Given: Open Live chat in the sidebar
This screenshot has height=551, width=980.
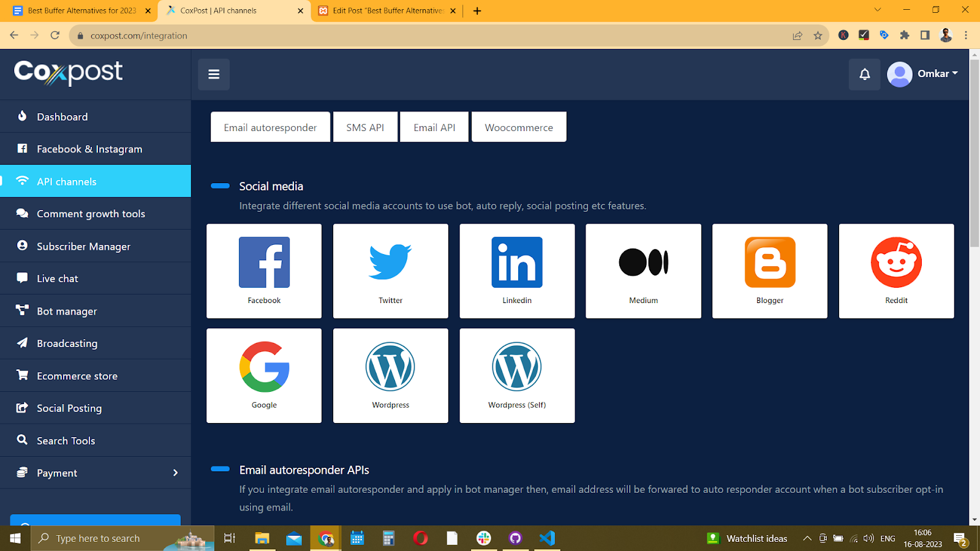Looking at the screenshot, I should click(x=96, y=279).
